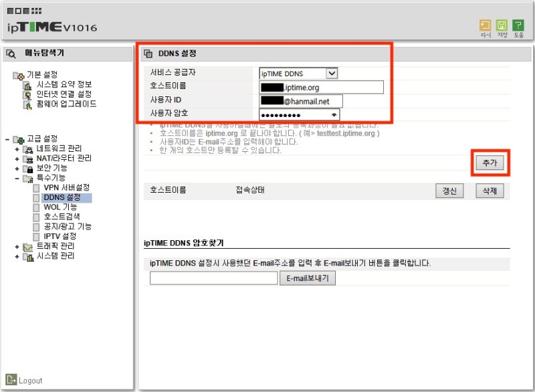Click the 펌웨어 업그레이드 icon

[26, 104]
